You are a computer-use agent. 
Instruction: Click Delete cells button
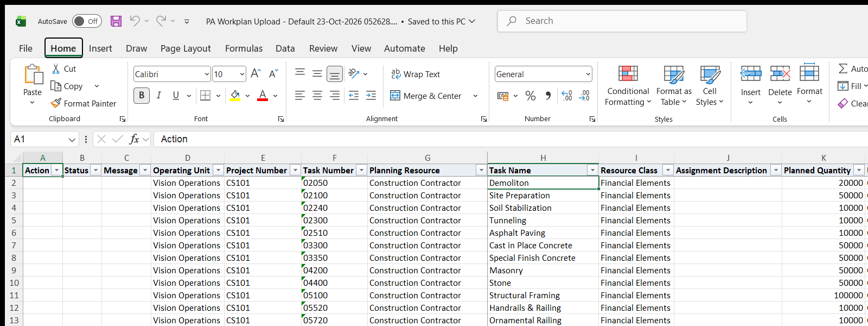(780, 85)
